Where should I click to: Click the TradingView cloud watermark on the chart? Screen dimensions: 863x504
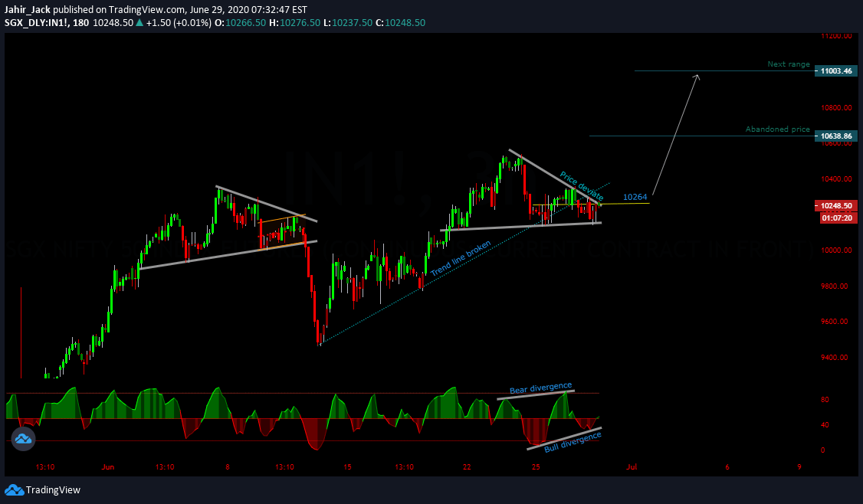[23, 439]
